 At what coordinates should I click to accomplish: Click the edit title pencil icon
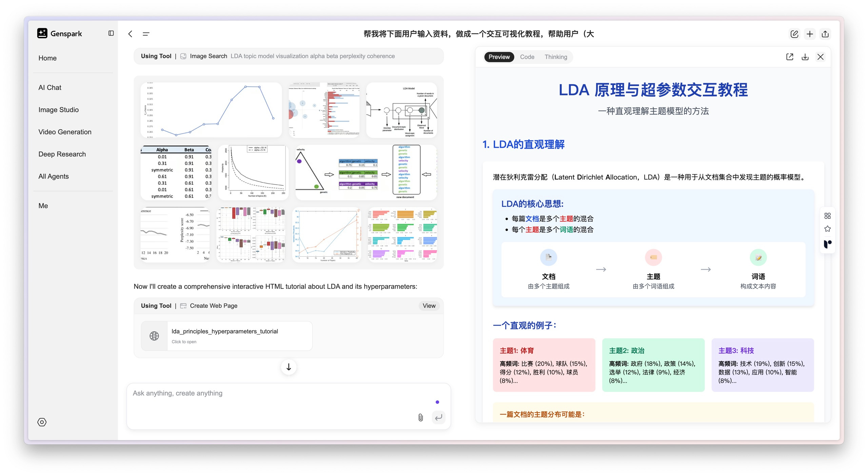click(794, 34)
